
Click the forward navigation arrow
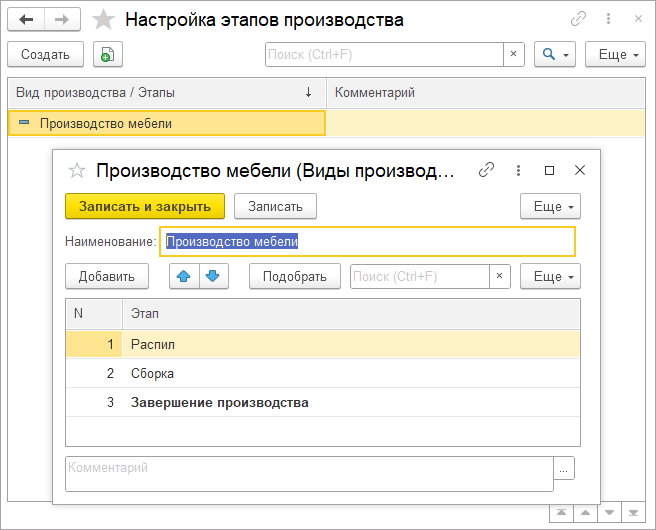coord(62,19)
